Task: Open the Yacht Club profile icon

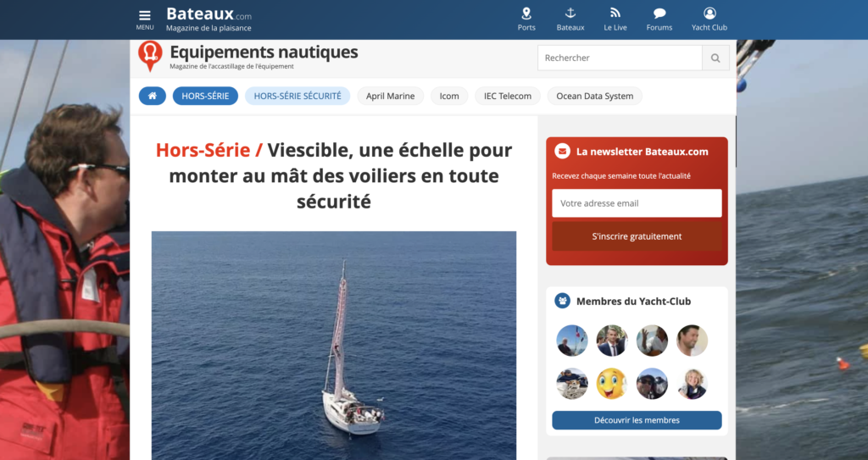Action: (x=709, y=14)
